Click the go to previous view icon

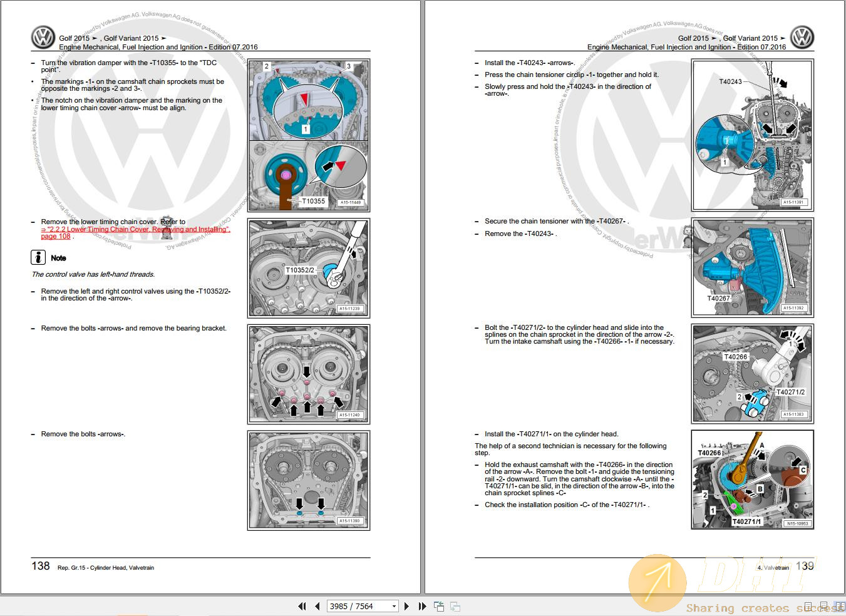(x=439, y=606)
